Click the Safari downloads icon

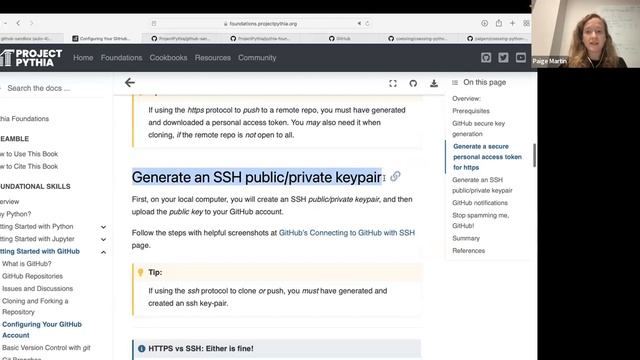(x=484, y=23)
